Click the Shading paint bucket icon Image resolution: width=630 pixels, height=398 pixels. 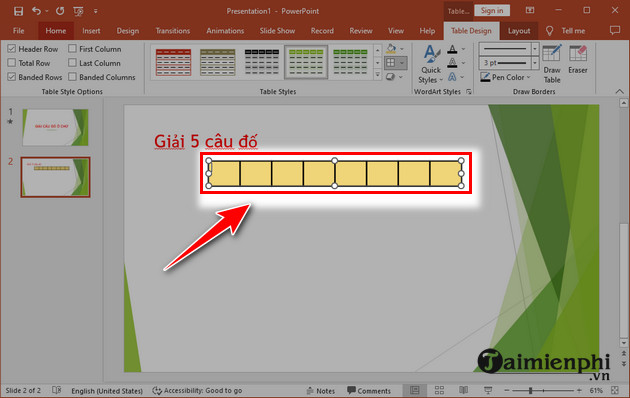coord(391,49)
